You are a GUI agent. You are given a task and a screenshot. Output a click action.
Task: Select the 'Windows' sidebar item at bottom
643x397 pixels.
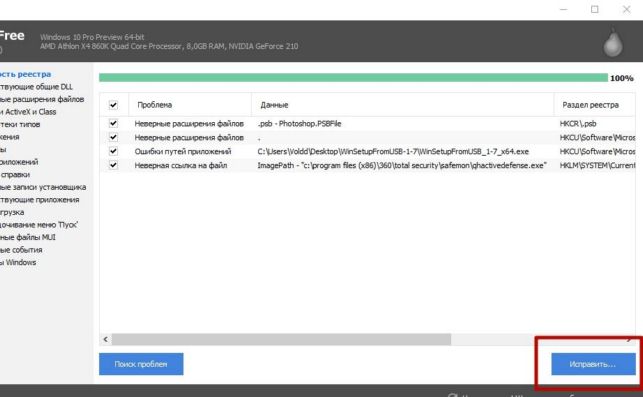coord(18,262)
